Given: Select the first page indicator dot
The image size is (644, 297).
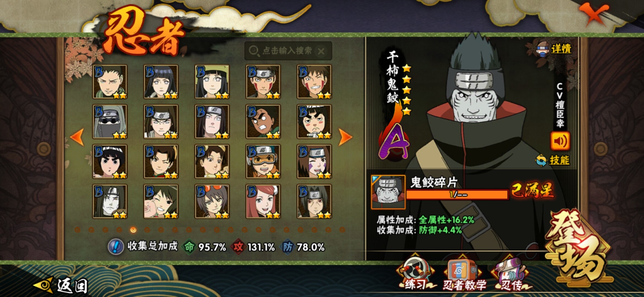Looking at the screenshot, I should tap(78, 230).
